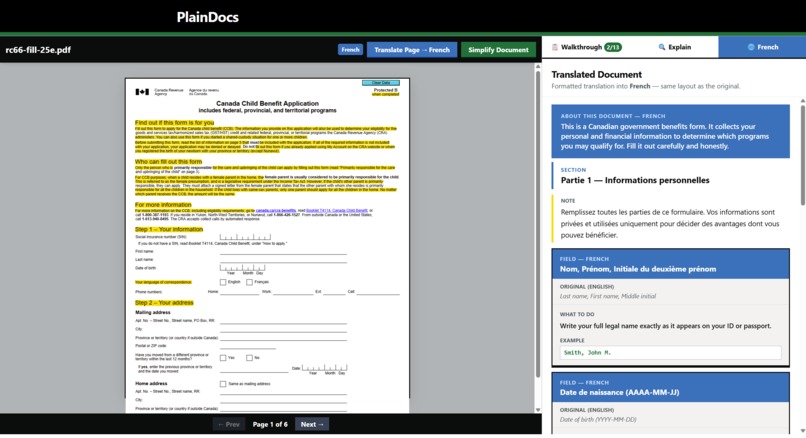Viewport: 806px width, 438px height.
Task: Click the Last name input line
Action: click(283, 260)
